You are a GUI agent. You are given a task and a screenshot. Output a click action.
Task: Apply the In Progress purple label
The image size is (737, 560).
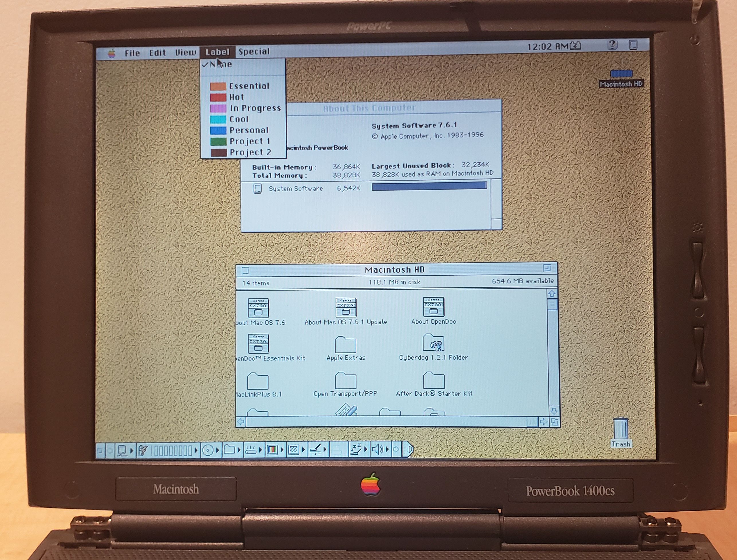click(x=243, y=108)
